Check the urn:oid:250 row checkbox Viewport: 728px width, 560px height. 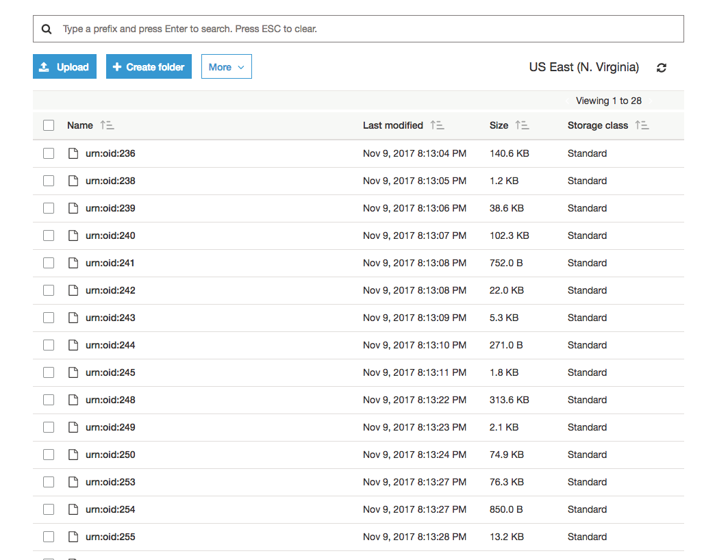click(49, 455)
